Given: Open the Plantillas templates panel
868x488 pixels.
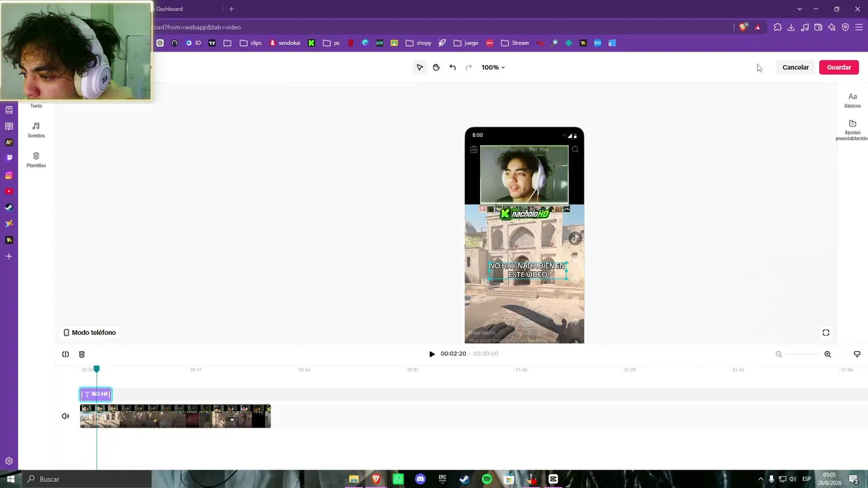Looking at the screenshot, I should [36, 160].
